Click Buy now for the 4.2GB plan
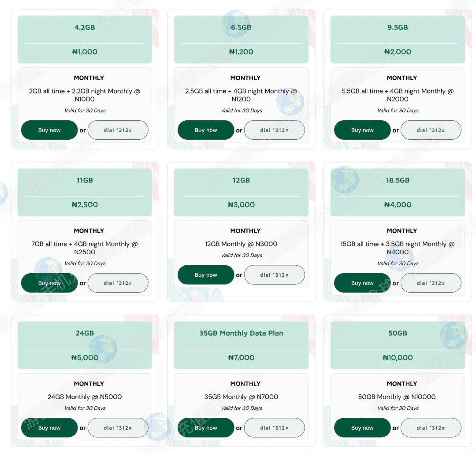This screenshot has width=476, height=453. tap(49, 130)
